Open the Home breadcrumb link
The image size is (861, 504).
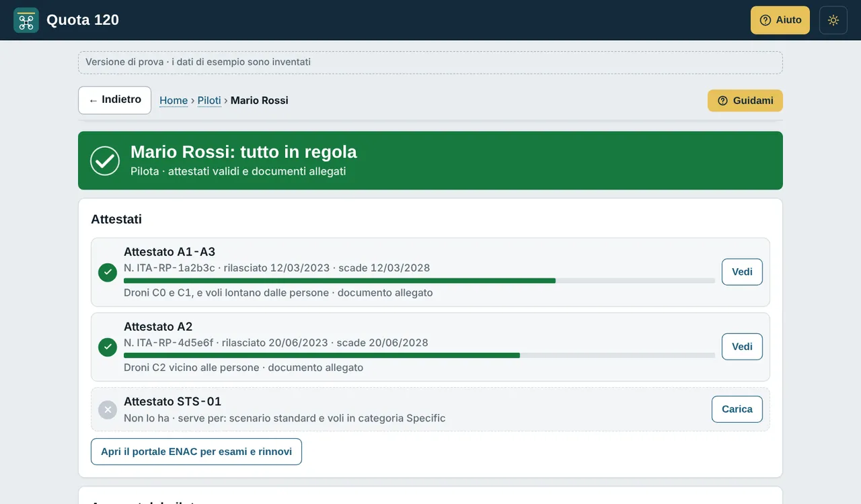tap(174, 100)
